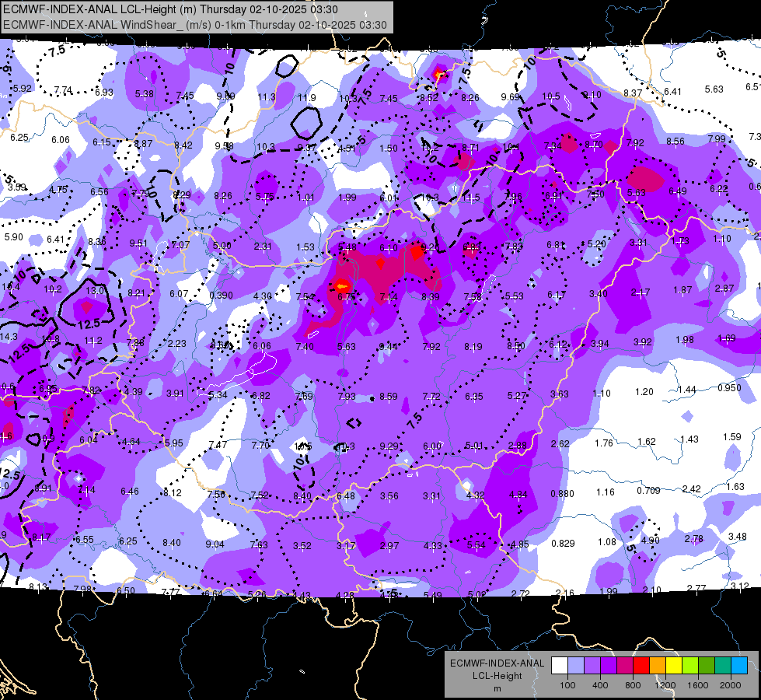
Task: Click the yellow legend color swatch
Action: tap(674, 665)
